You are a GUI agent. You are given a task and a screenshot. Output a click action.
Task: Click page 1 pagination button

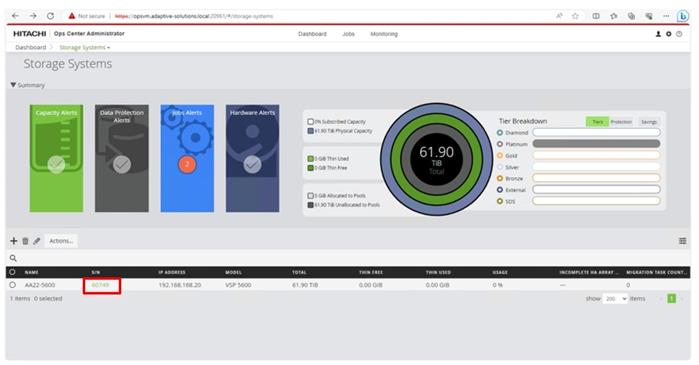(671, 299)
